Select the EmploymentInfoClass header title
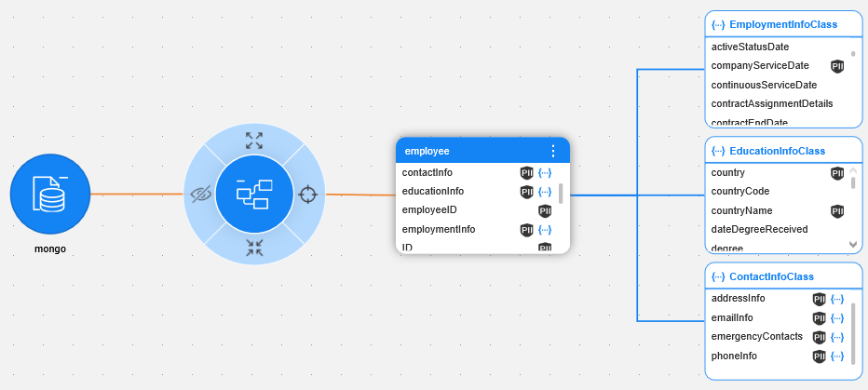Viewport: 868px width, 390px height. pyautogui.click(x=782, y=24)
